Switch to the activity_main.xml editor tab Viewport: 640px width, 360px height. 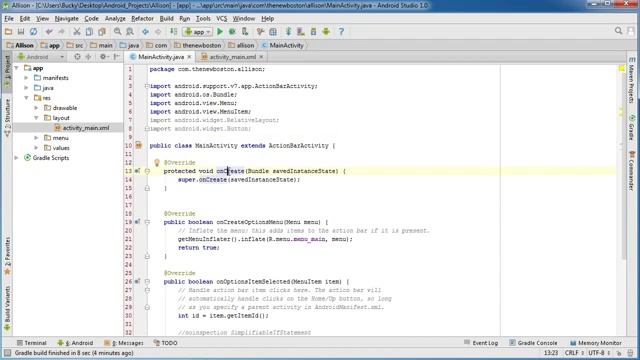233,57
